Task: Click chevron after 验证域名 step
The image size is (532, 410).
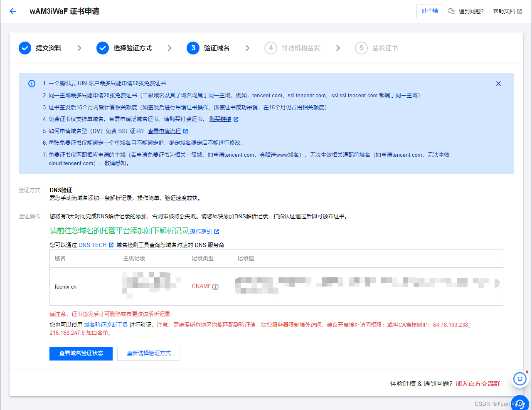Action: [x=247, y=48]
